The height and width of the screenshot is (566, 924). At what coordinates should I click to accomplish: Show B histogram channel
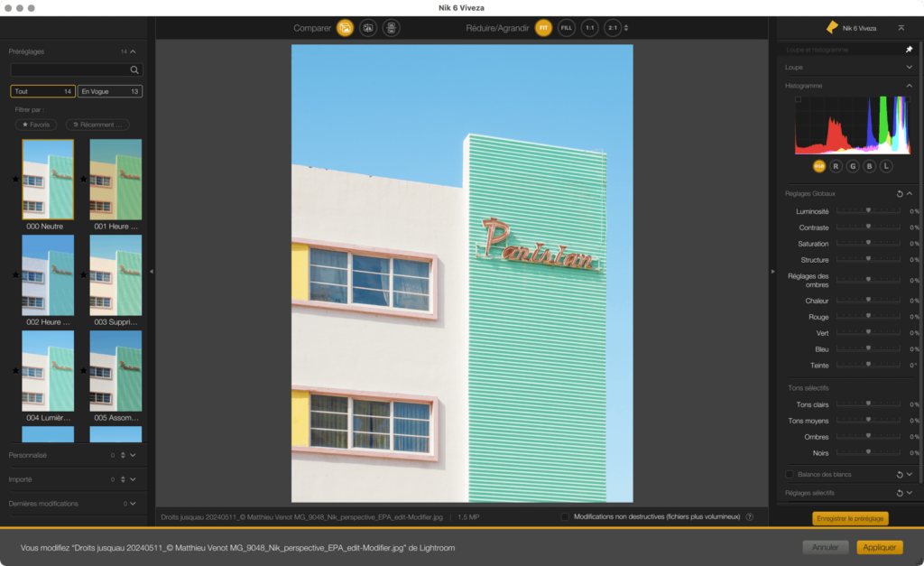(869, 166)
